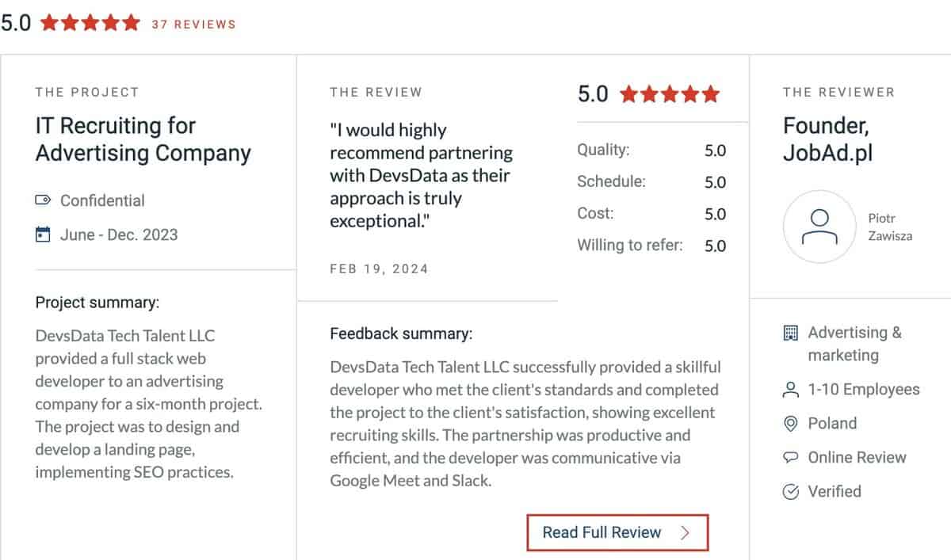This screenshot has height=560, width=951.
Task: Click the Founder, JobAd.pl reviewer heading
Action: [x=827, y=139]
